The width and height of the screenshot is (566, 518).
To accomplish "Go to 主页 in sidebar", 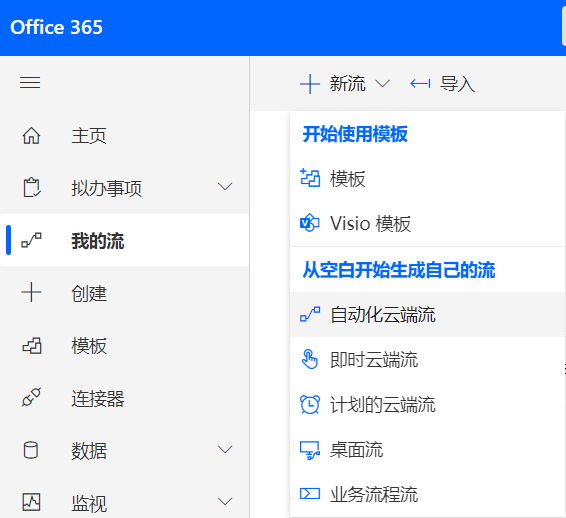I will (x=125, y=136).
